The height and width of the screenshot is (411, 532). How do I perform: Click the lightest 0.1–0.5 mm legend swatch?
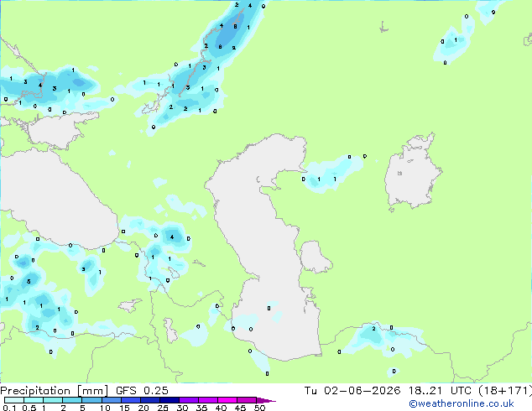tap(14, 400)
